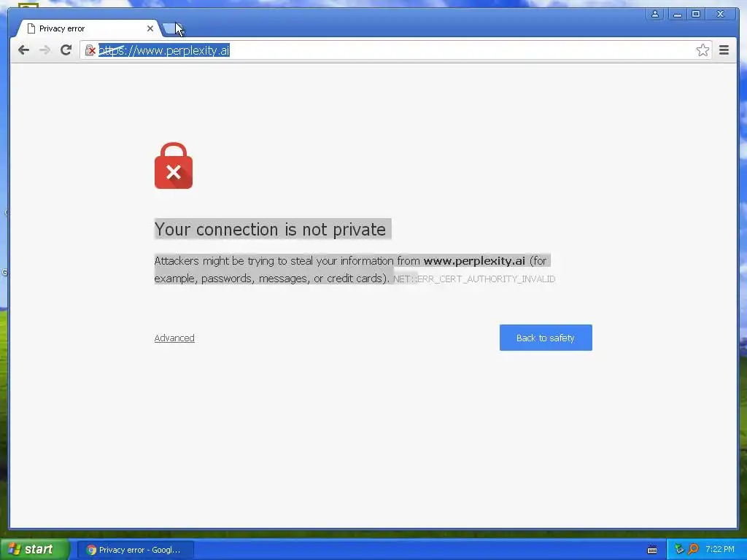This screenshot has width=747, height=560.
Task: Close the Privacy error tab
Action: [x=150, y=28]
